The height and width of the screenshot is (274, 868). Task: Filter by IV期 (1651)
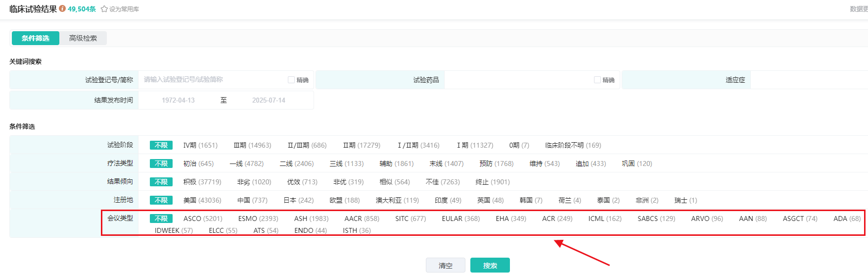[200, 145]
